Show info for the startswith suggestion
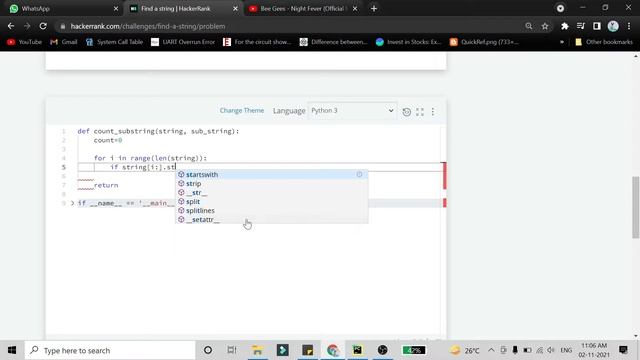 coord(359,174)
